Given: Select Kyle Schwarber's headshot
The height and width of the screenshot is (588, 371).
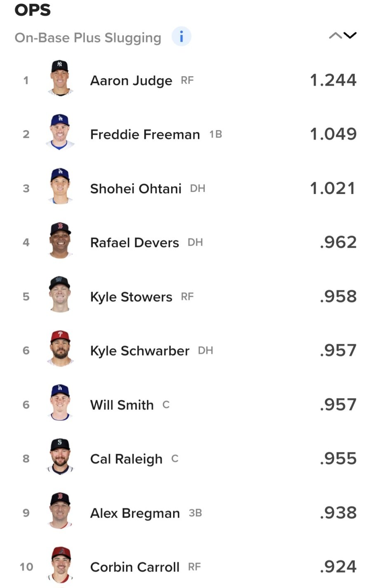Looking at the screenshot, I should (x=60, y=349).
